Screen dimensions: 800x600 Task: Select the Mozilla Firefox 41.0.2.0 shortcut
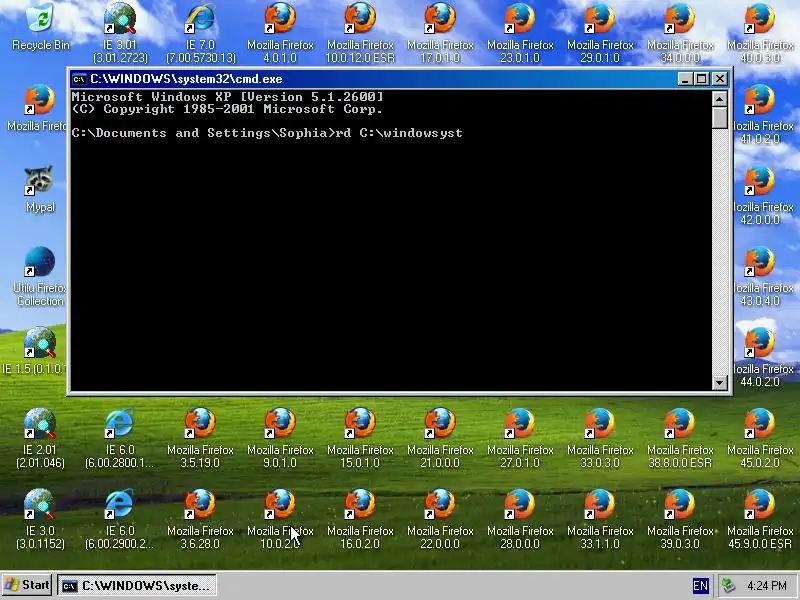tap(760, 114)
